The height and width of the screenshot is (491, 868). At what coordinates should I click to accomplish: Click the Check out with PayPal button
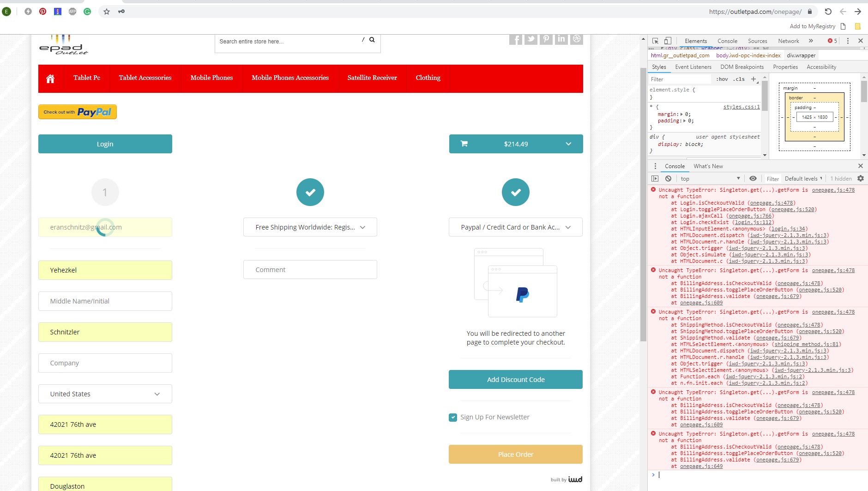coord(77,112)
